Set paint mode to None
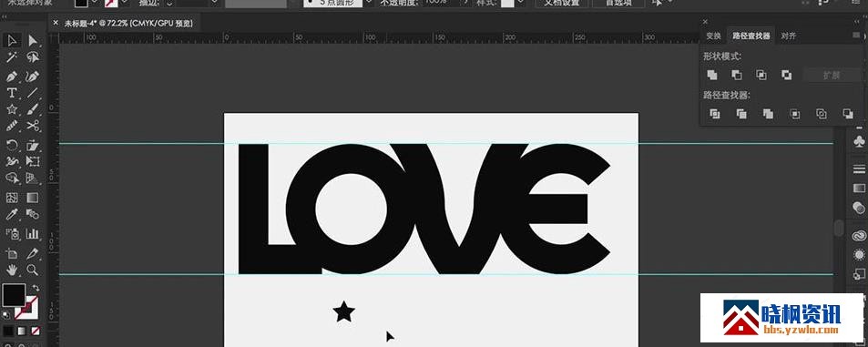This screenshot has width=868, height=347. [36, 331]
